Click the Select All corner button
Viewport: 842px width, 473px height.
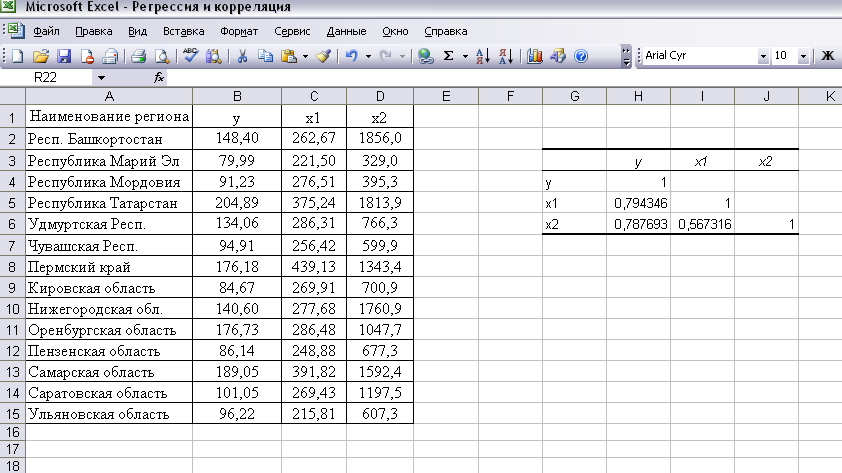12,96
